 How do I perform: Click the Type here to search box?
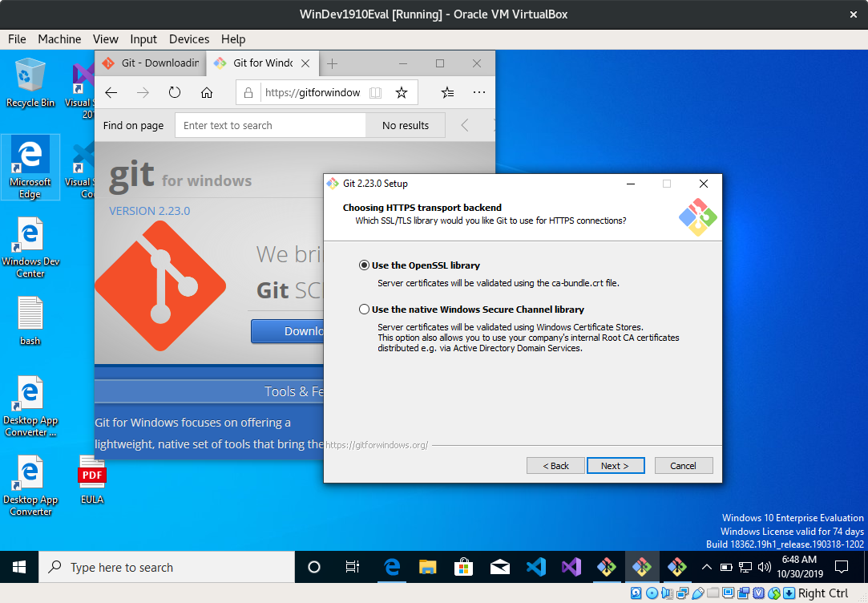tap(167, 567)
